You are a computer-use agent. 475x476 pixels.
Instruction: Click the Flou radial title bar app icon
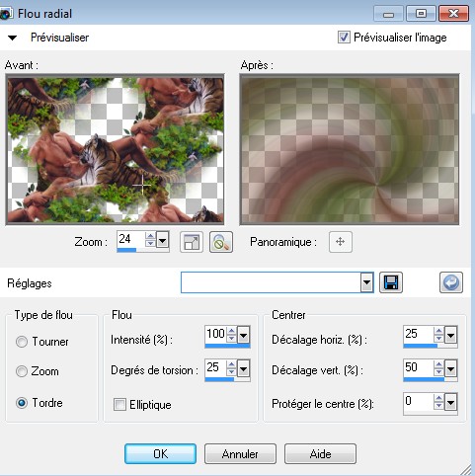point(5,14)
